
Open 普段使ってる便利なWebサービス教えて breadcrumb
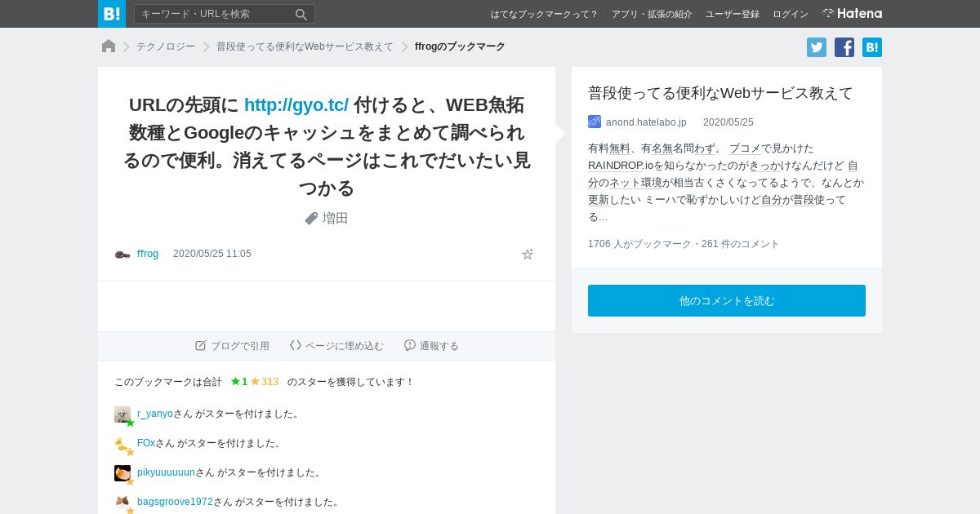point(305,47)
